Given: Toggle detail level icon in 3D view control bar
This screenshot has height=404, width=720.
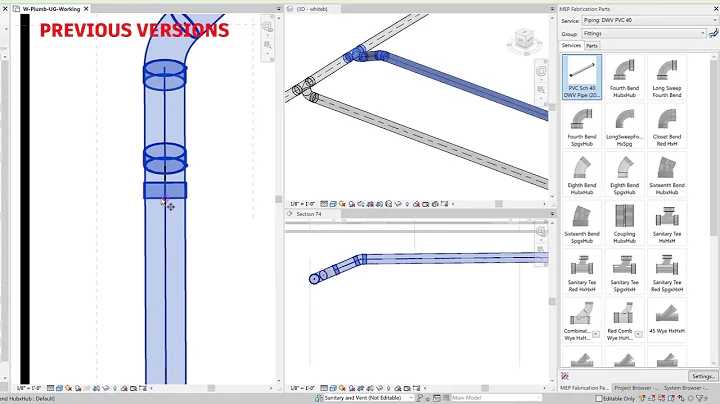Looking at the screenshot, I should click(x=324, y=204).
